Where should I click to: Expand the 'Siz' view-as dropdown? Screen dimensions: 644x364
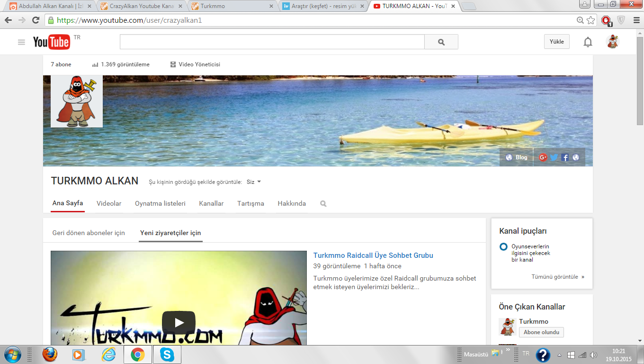254,182
